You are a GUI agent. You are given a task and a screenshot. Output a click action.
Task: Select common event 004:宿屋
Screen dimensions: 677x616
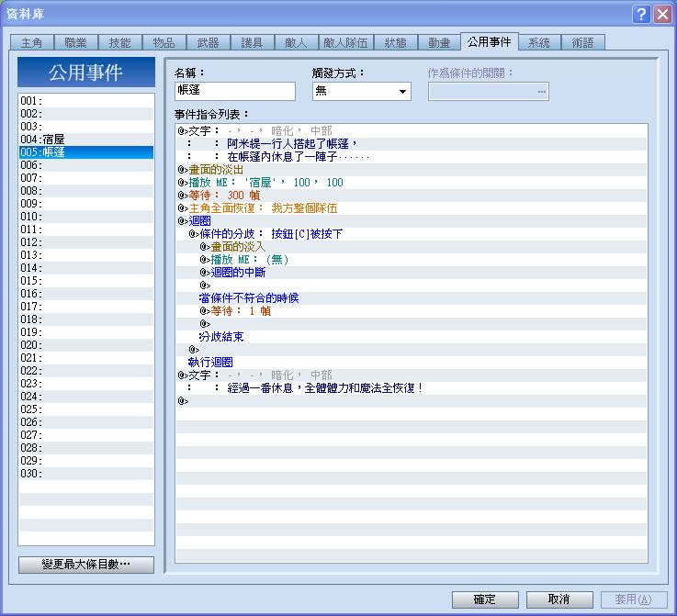pos(86,140)
